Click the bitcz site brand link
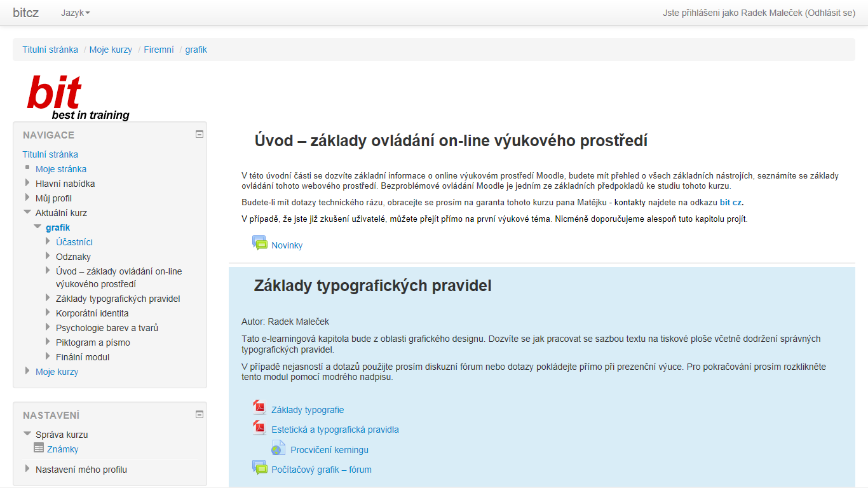The width and height of the screenshot is (868, 488). pos(26,13)
